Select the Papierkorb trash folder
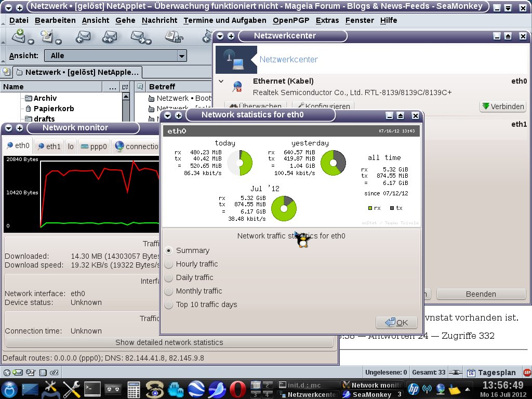Image resolution: width=532 pixels, height=399 pixels. coord(54,109)
